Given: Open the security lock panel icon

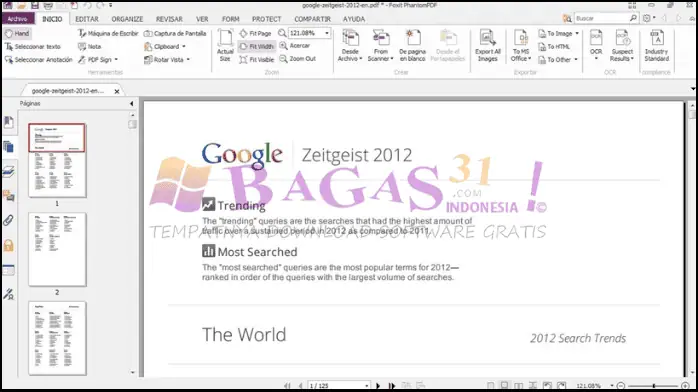Looking at the screenshot, I should (x=8, y=245).
